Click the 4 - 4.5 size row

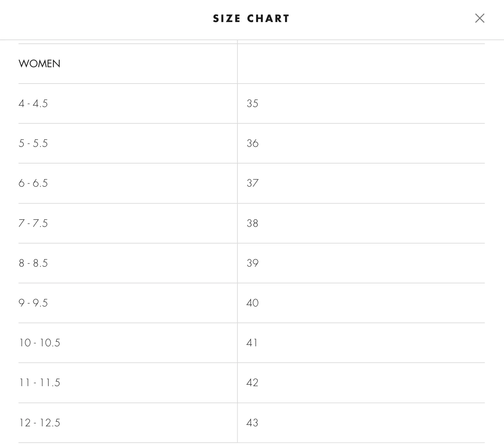click(x=252, y=103)
